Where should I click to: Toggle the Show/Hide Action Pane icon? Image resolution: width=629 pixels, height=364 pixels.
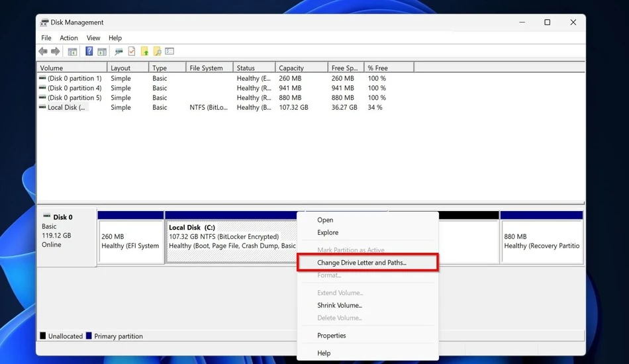click(102, 52)
